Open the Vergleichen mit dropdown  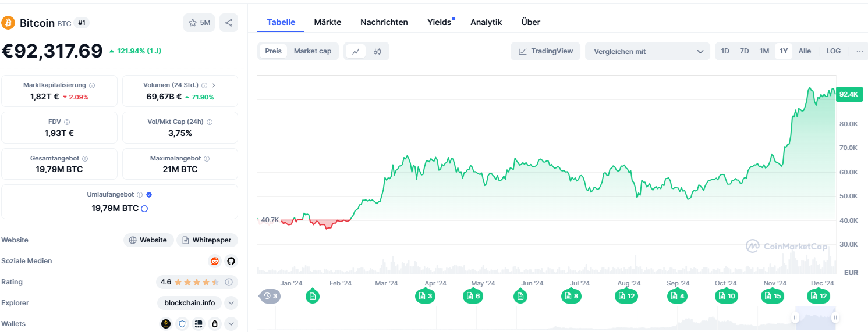point(647,51)
